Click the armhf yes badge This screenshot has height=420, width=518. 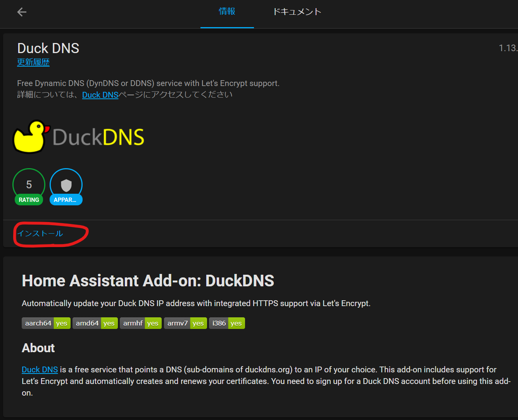(141, 323)
